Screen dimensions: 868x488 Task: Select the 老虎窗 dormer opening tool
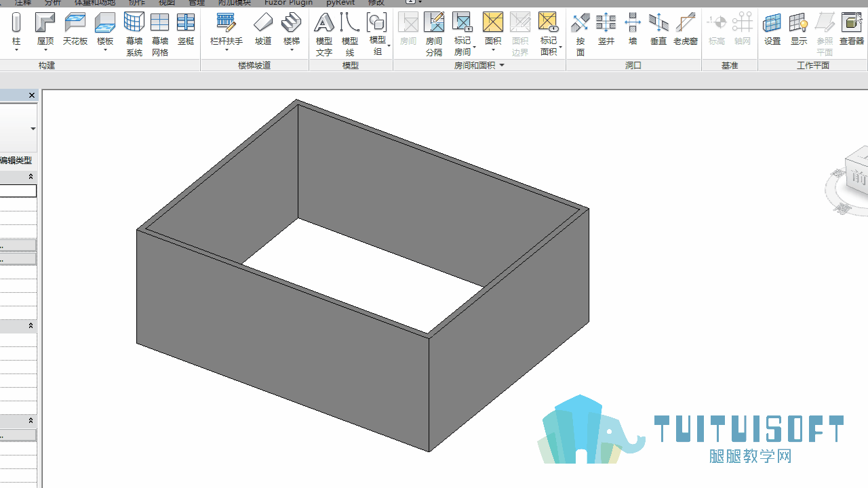686,30
